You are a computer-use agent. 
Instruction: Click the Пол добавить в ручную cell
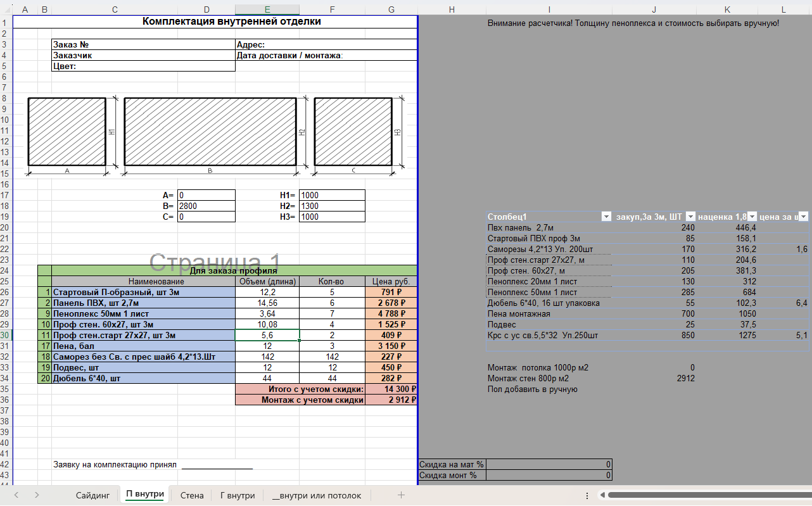(549, 389)
